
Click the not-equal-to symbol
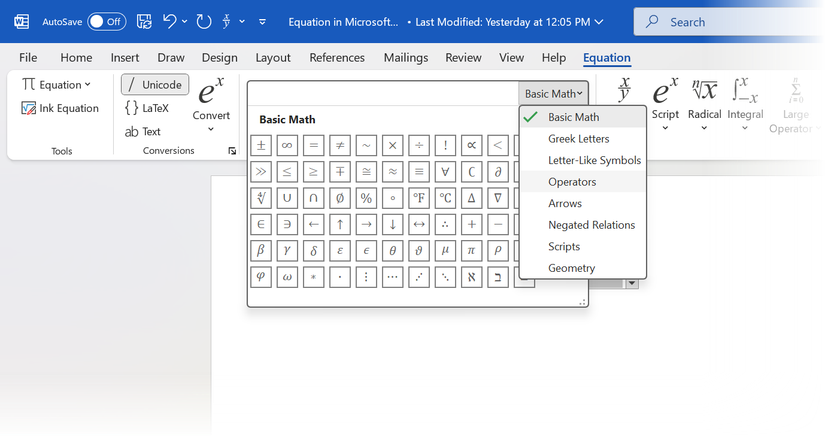pyautogui.click(x=340, y=145)
